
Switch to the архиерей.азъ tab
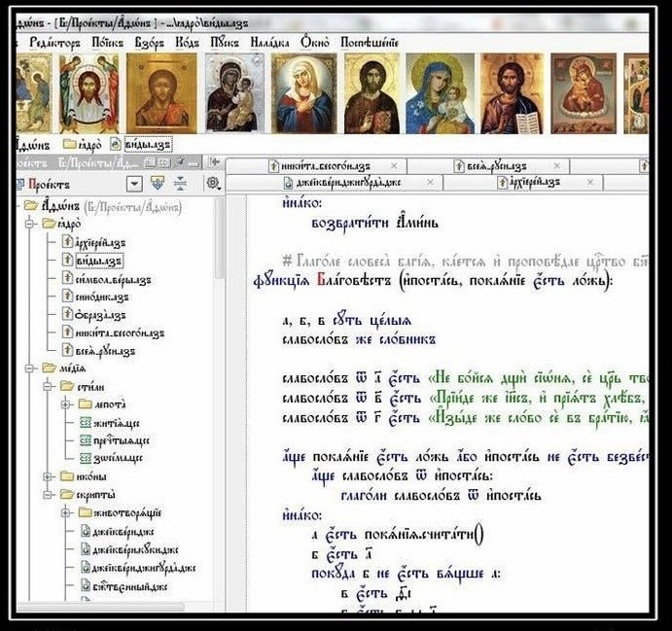click(528, 183)
